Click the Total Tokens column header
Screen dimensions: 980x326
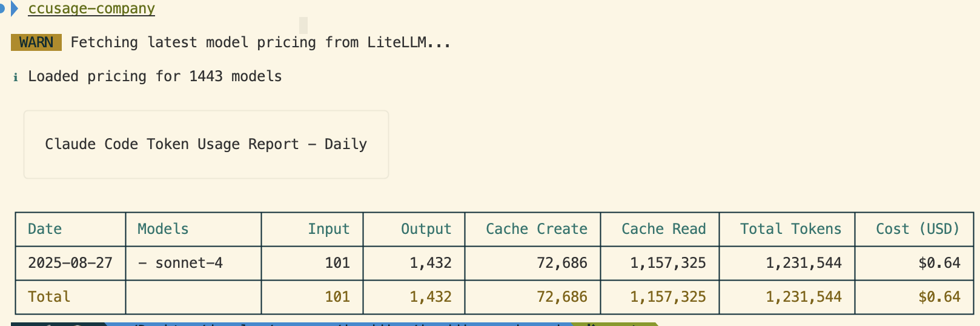point(791,229)
